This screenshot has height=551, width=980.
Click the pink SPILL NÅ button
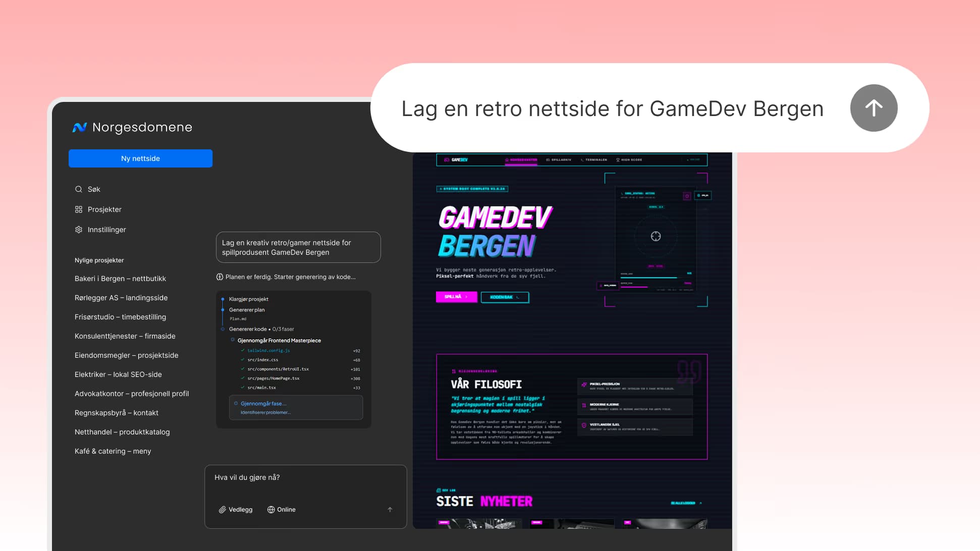[456, 297]
